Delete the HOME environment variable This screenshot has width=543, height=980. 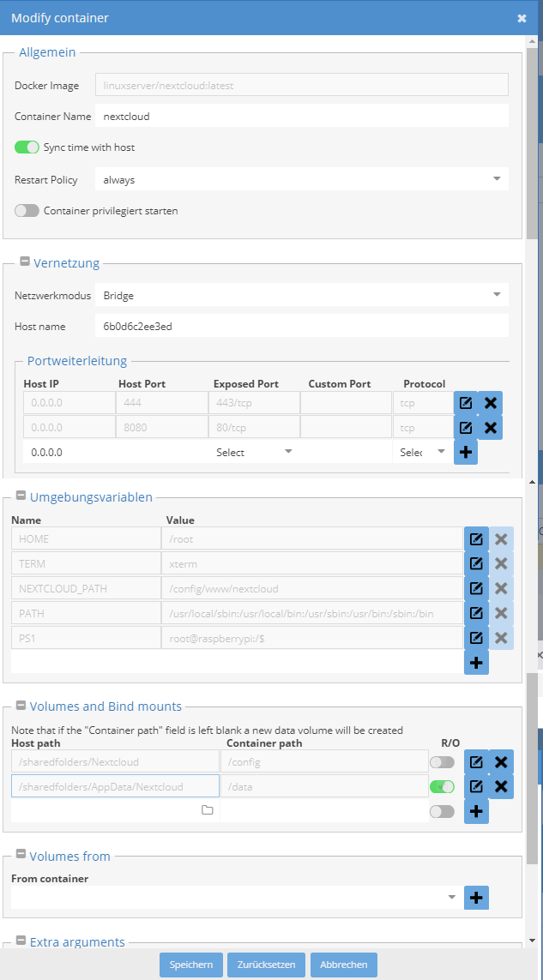(501, 538)
